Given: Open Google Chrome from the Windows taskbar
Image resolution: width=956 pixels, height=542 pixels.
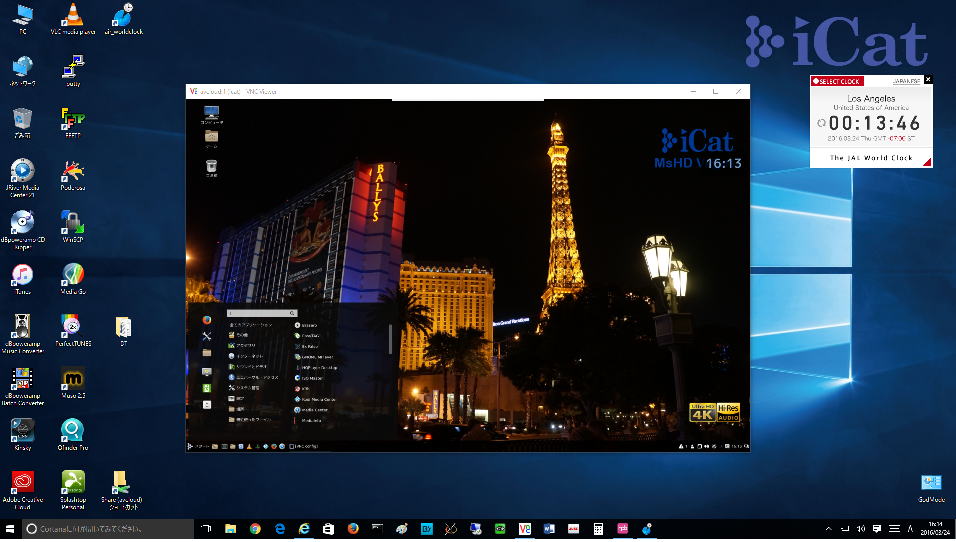Looking at the screenshot, I should [x=255, y=529].
